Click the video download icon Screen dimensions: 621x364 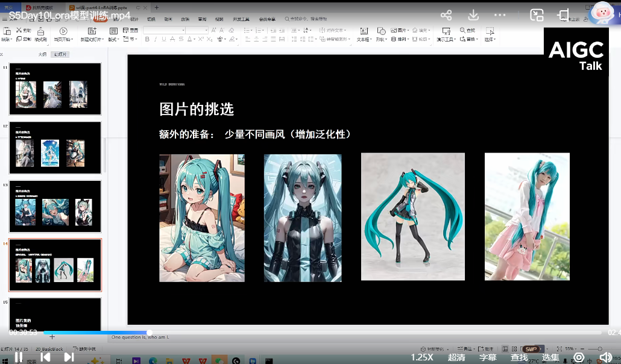473,16
